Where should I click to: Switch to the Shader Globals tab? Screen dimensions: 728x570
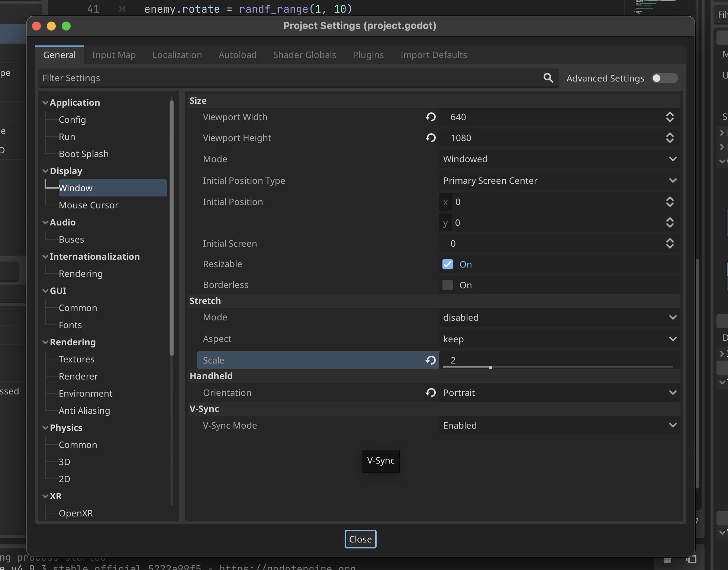305,55
